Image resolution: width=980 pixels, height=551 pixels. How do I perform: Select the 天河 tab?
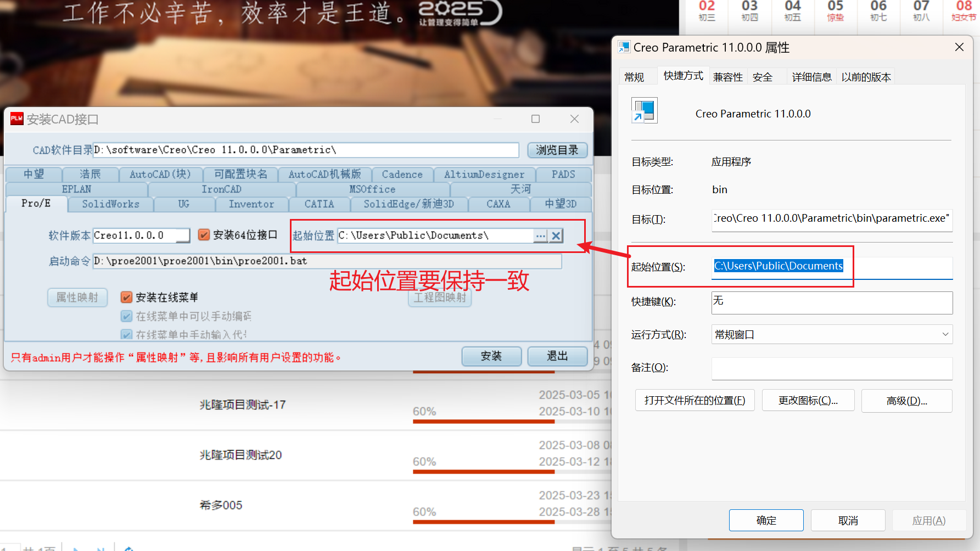(520, 189)
